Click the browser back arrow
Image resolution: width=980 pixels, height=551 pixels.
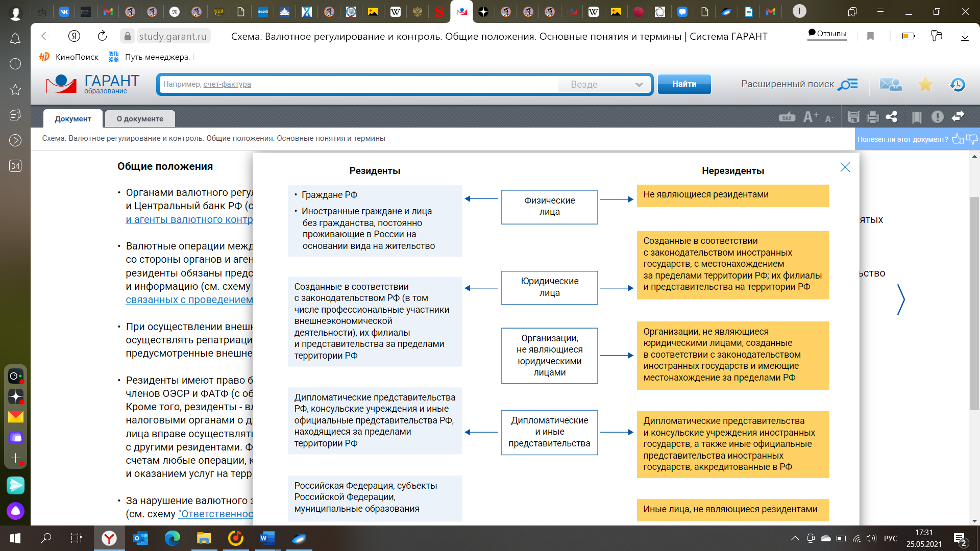point(45,36)
